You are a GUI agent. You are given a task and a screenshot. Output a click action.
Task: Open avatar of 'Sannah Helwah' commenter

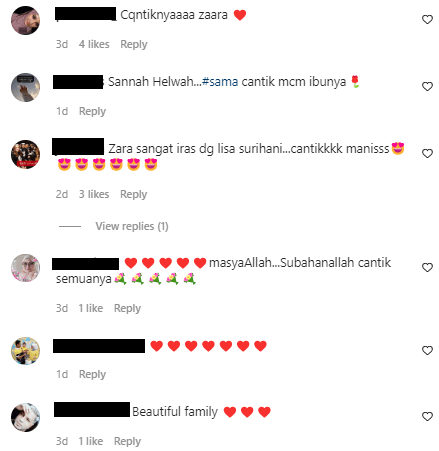(25, 87)
